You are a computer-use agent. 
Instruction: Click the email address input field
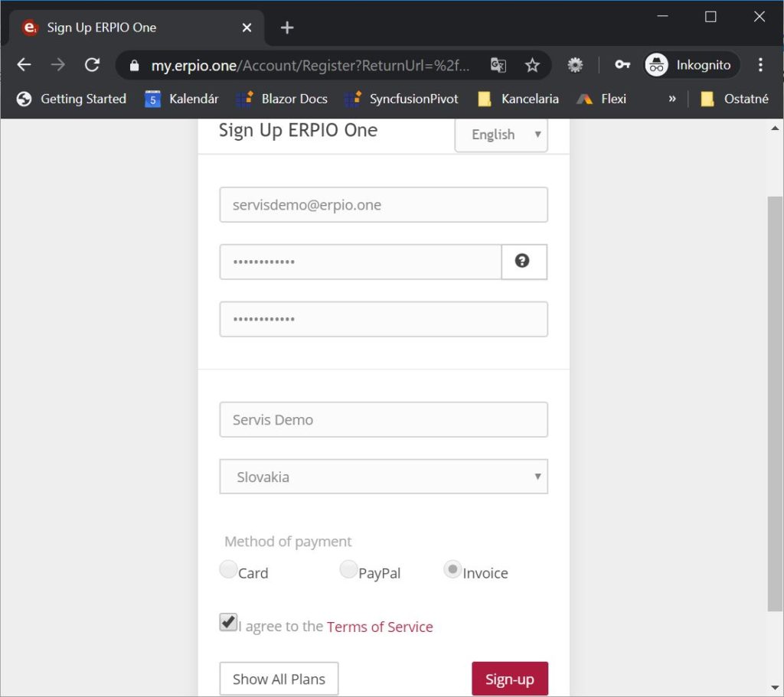pos(384,205)
